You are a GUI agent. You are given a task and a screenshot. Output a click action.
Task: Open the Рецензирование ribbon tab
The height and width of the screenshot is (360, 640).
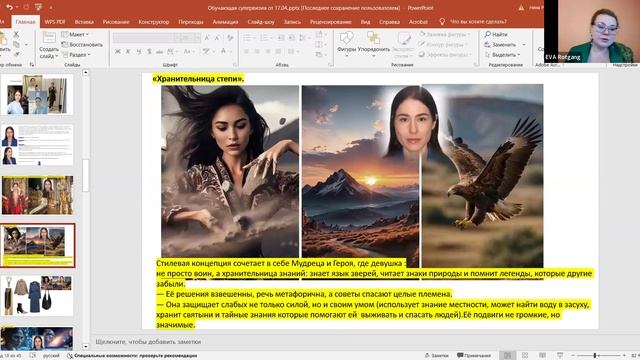point(331,22)
